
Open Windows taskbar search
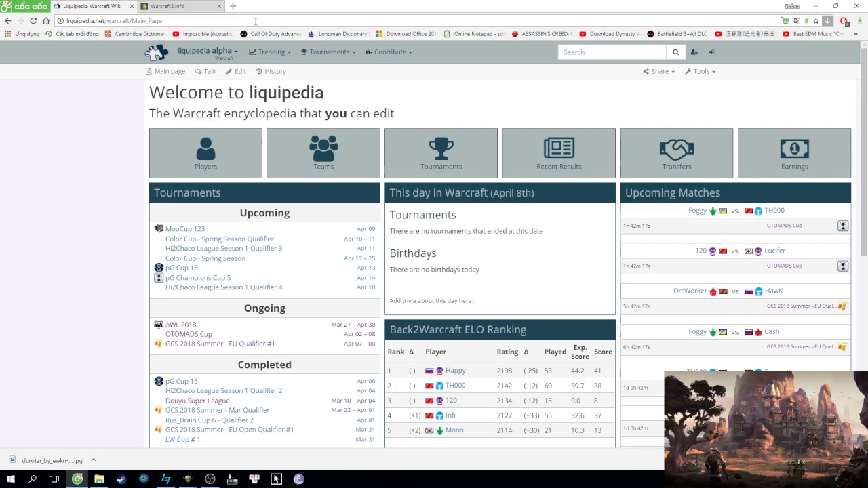click(33, 479)
